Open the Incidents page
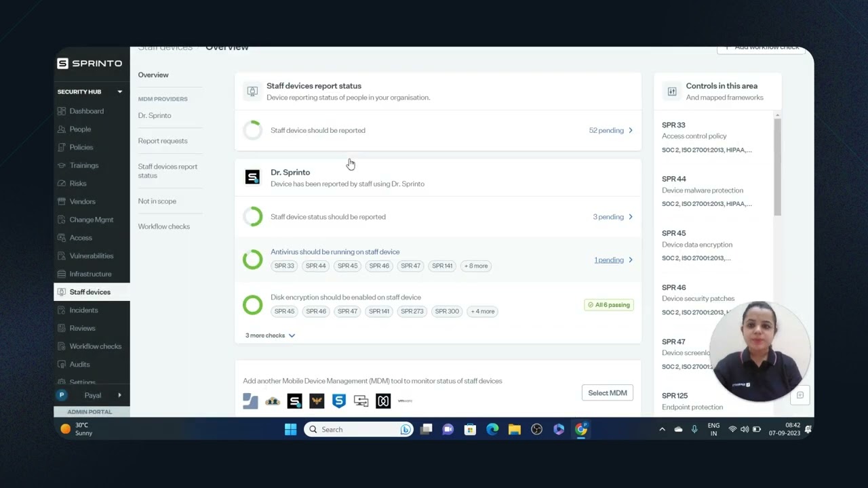This screenshot has width=868, height=488. click(x=83, y=310)
